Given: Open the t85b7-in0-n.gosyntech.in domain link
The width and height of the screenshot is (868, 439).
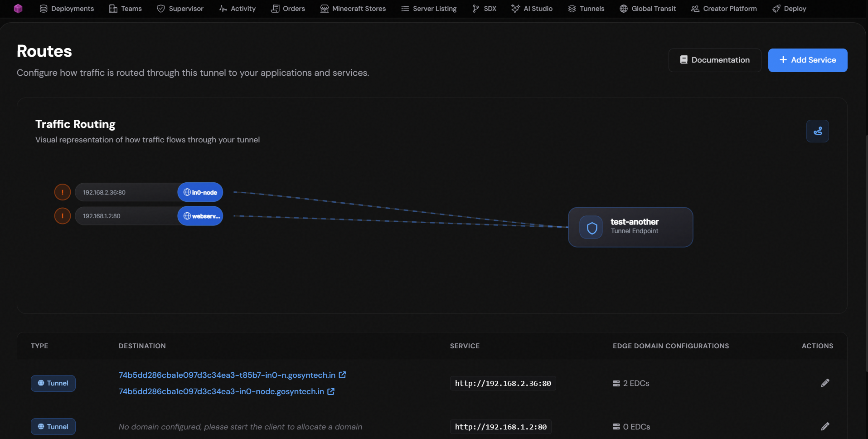Looking at the screenshot, I should 227,375.
